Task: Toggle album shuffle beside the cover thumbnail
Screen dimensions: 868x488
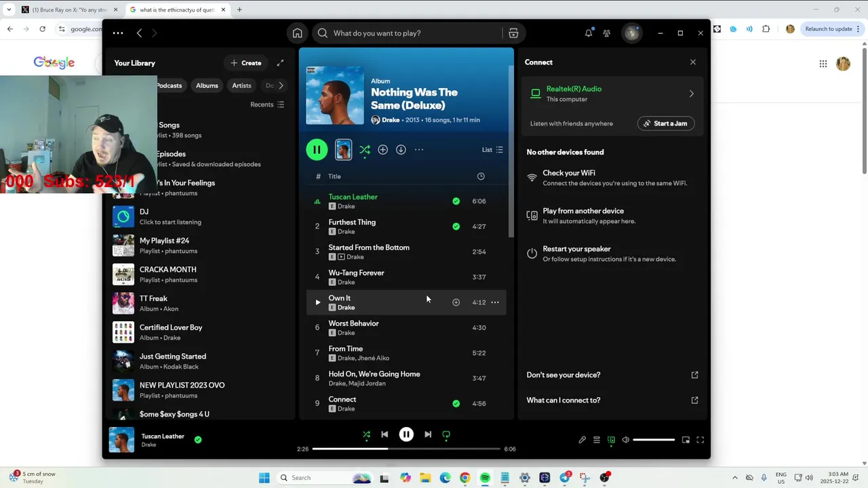Action: coord(365,150)
